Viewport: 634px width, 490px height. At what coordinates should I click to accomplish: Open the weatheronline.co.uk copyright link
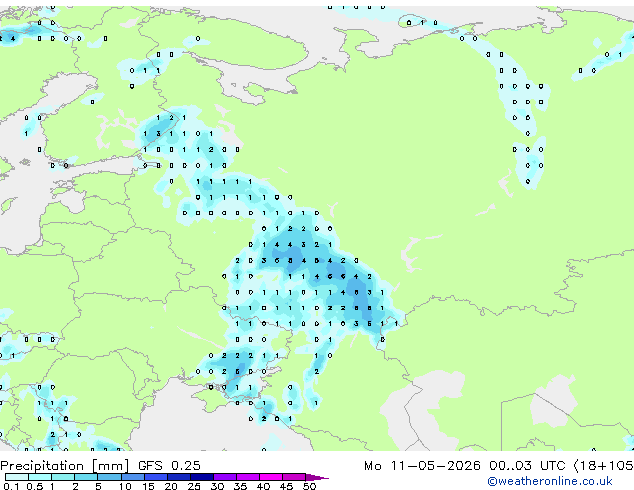point(550,481)
